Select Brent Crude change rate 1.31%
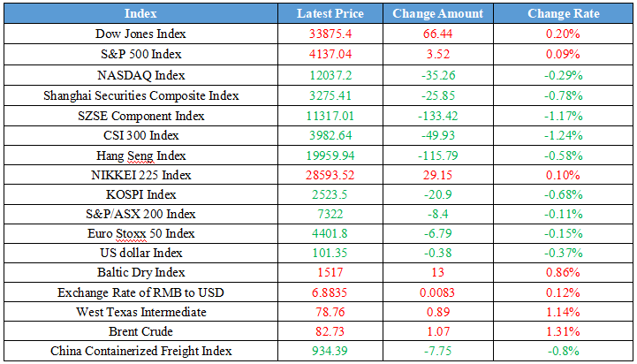Screen dimensions: 637x364 tap(563, 331)
